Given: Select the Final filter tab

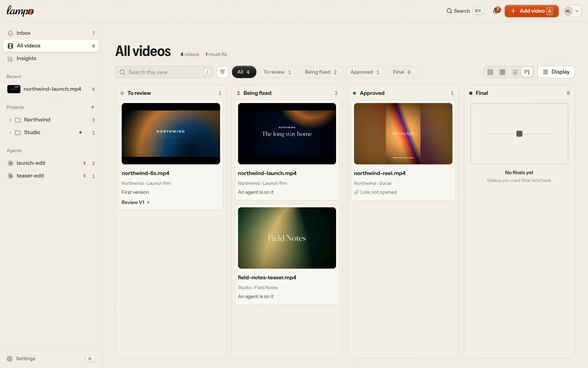Looking at the screenshot, I should click(x=402, y=72).
